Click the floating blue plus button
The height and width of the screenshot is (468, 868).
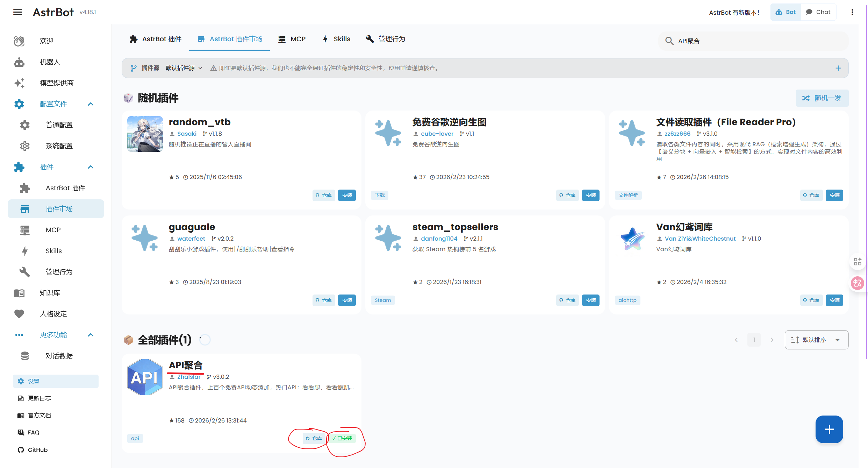point(829,429)
